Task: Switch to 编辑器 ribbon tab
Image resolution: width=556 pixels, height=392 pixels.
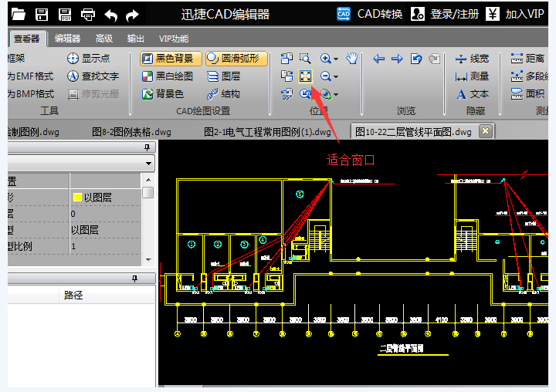Action: coord(67,39)
